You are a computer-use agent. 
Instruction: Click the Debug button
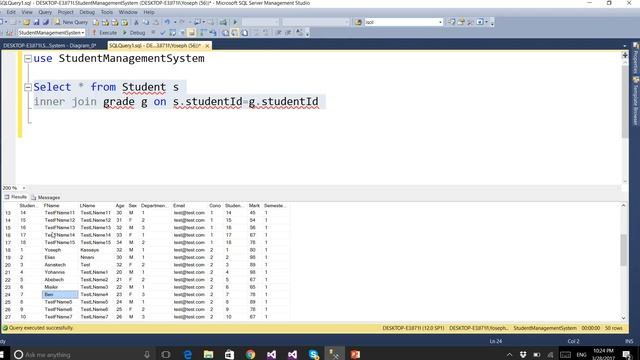pyautogui.click(x=134, y=33)
